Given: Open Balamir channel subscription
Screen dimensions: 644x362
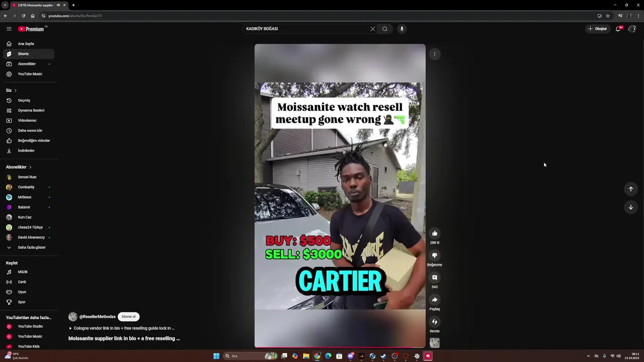Looking at the screenshot, I should [28, 207].
